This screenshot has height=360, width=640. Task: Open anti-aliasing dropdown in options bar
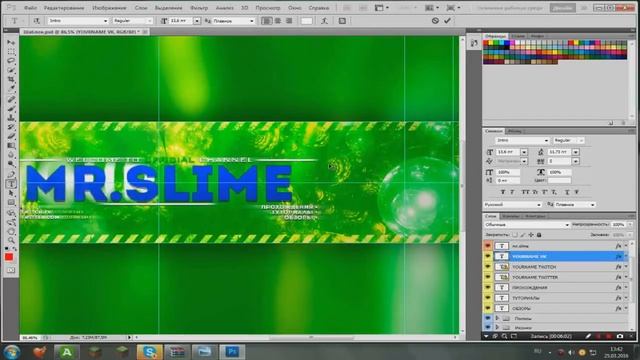point(252,21)
